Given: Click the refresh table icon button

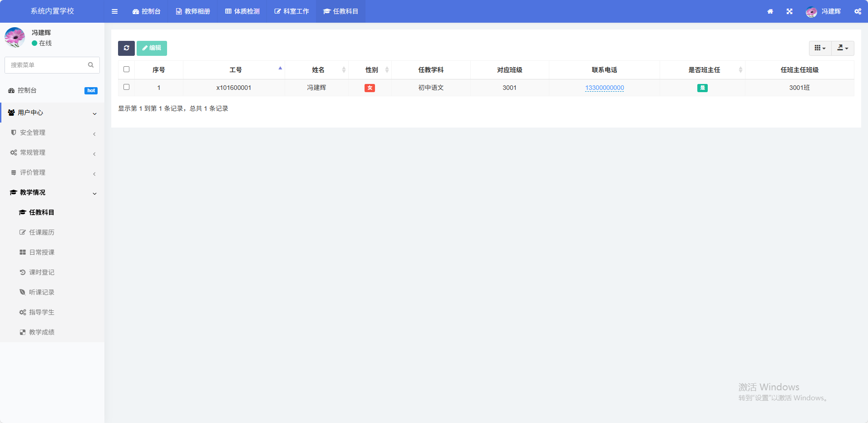Looking at the screenshot, I should coord(126,48).
